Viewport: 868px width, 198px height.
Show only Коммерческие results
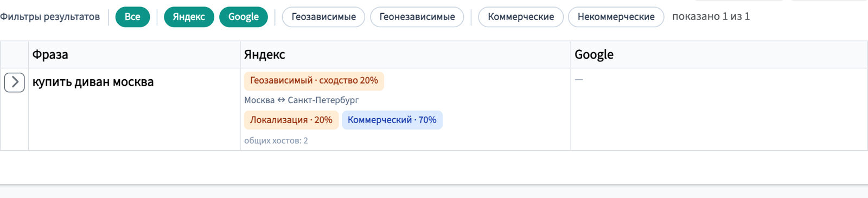521,17
